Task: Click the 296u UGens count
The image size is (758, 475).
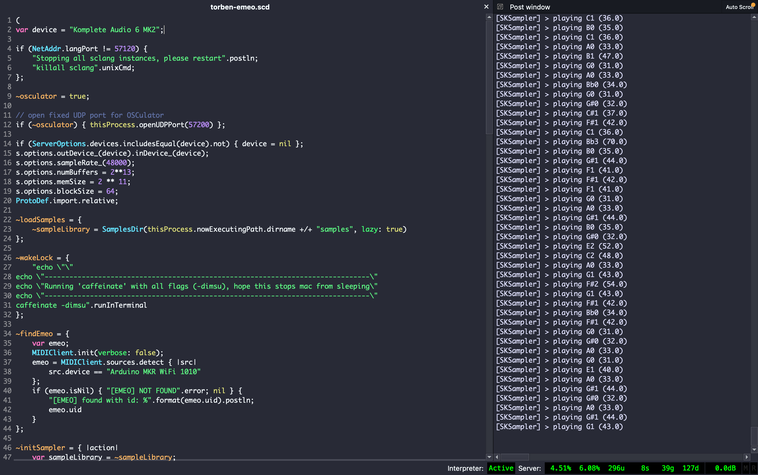Action: (x=617, y=467)
